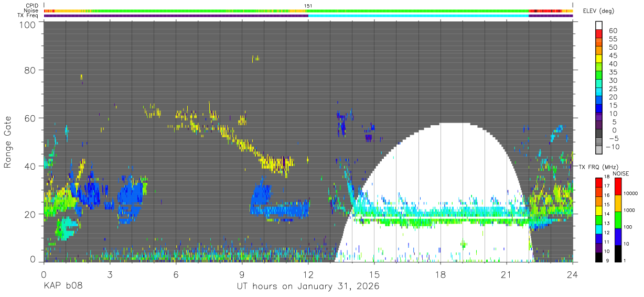Click the red 10000 noise swatch
Screen dimensions: 644x297
click(618, 186)
